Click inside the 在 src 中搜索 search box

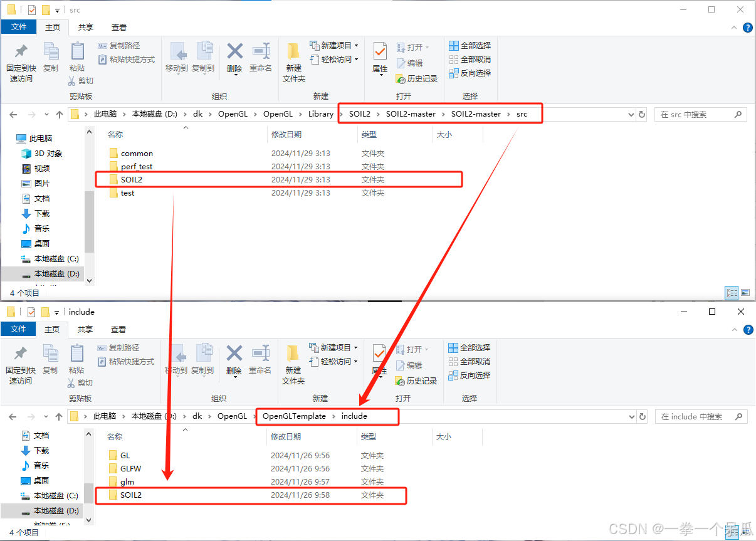click(x=696, y=114)
